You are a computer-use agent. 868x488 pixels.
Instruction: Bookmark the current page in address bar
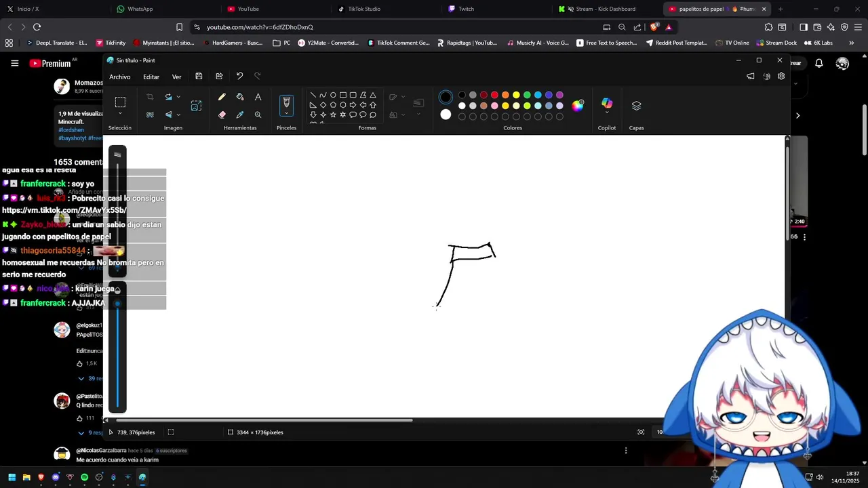(179, 27)
